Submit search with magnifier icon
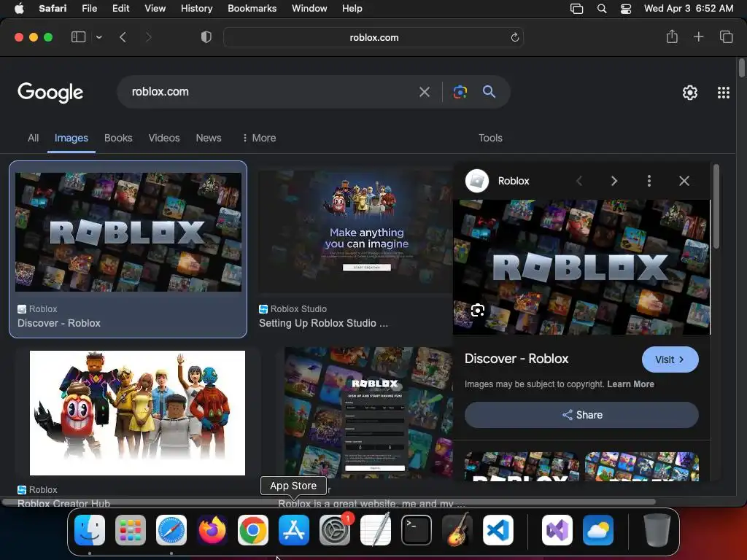 tap(489, 91)
